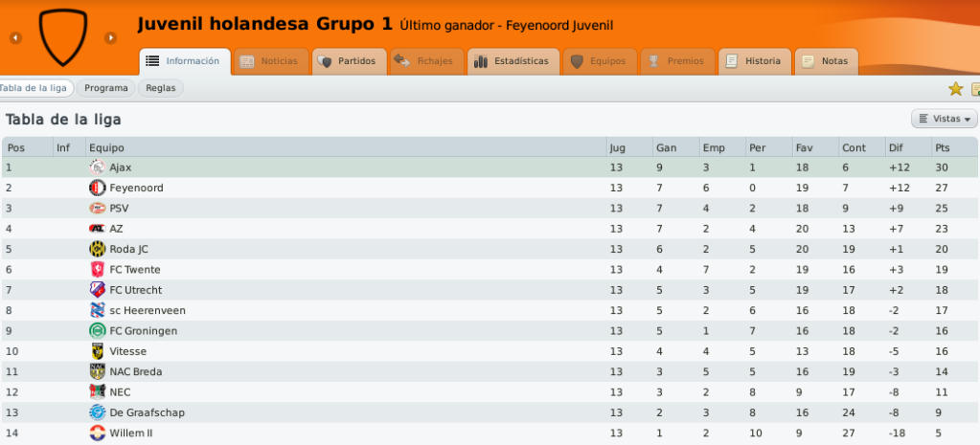
Task: Click the Roda JC club crest
Action: 97,249
